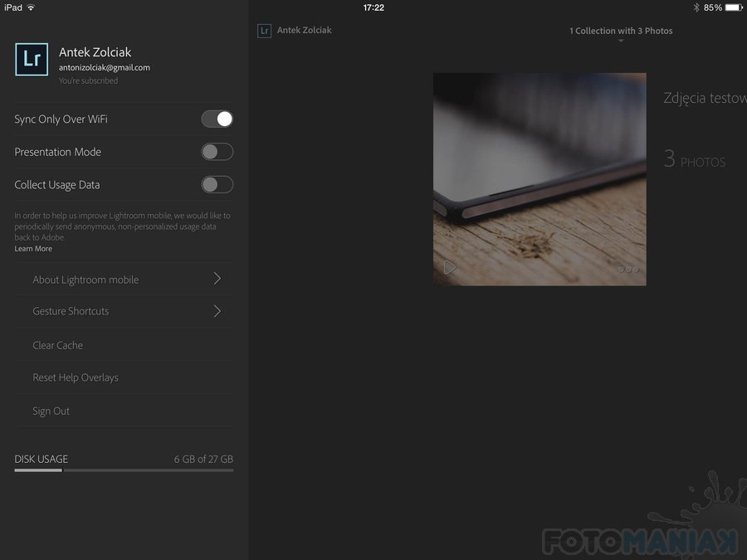Tap the WiFi status icon

31,7
